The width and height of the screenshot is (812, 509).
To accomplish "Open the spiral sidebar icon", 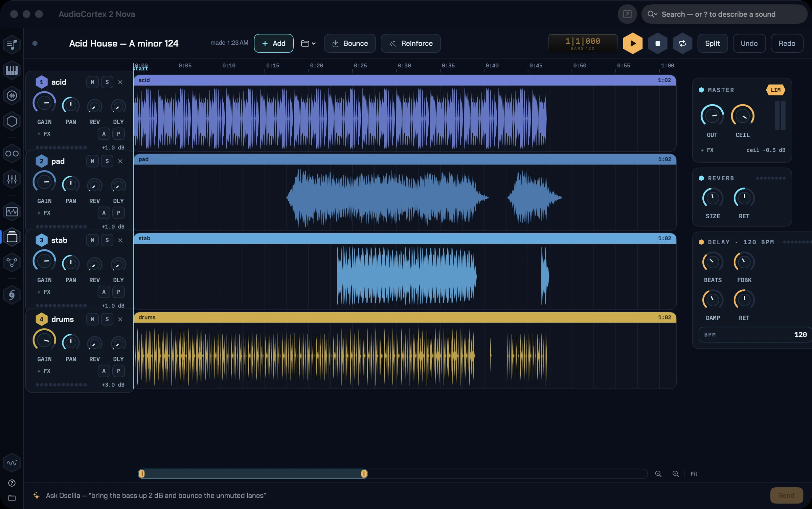I will tap(12, 295).
